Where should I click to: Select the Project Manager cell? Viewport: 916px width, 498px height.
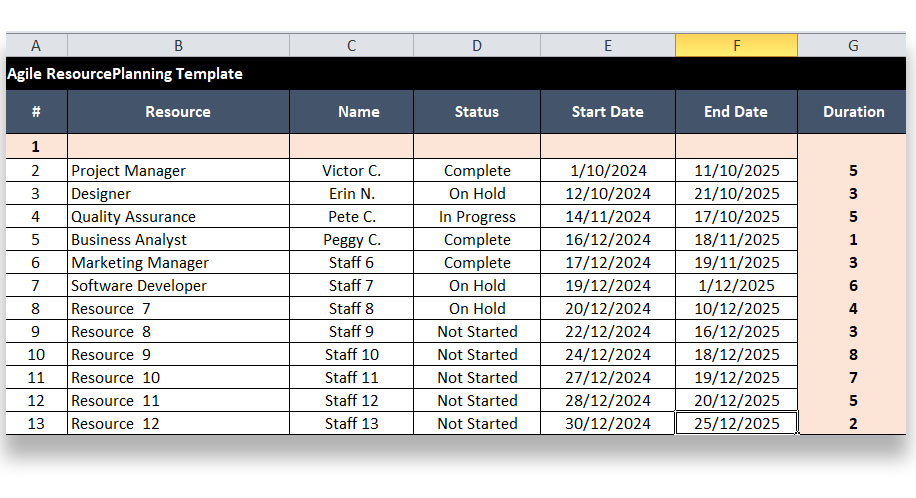(x=128, y=171)
